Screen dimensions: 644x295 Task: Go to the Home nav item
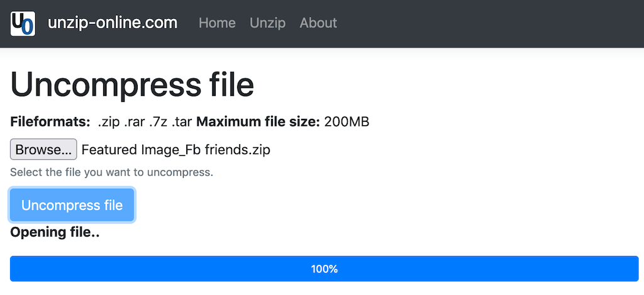[217, 23]
